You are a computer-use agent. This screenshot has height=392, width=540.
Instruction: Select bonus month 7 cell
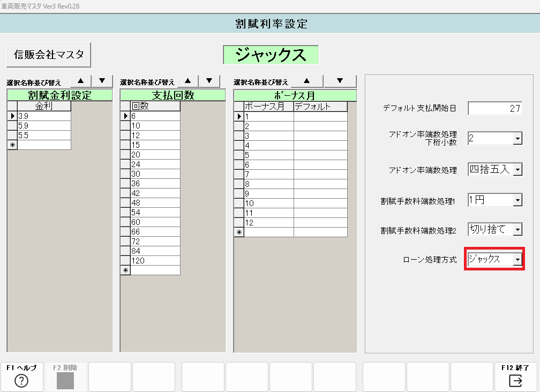click(269, 175)
